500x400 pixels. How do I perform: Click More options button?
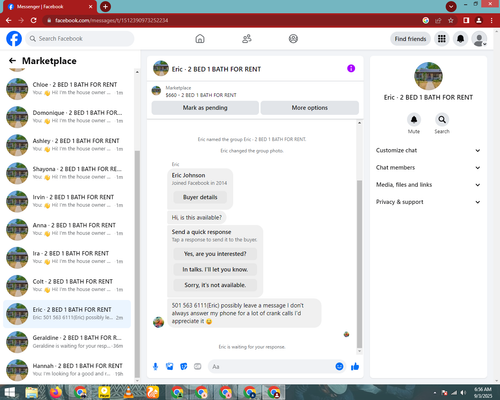pyautogui.click(x=310, y=108)
